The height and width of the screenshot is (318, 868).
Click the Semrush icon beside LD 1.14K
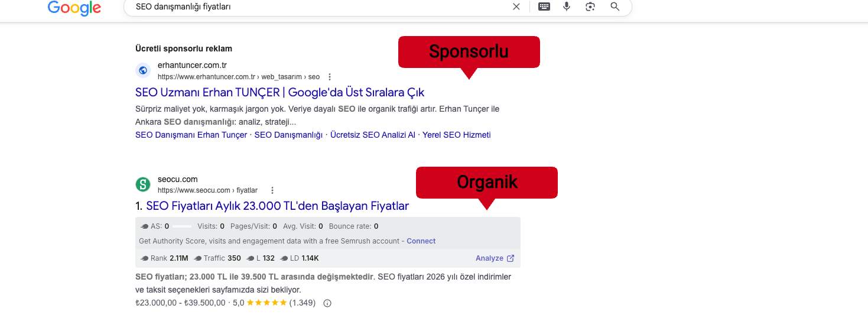coord(285,258)
